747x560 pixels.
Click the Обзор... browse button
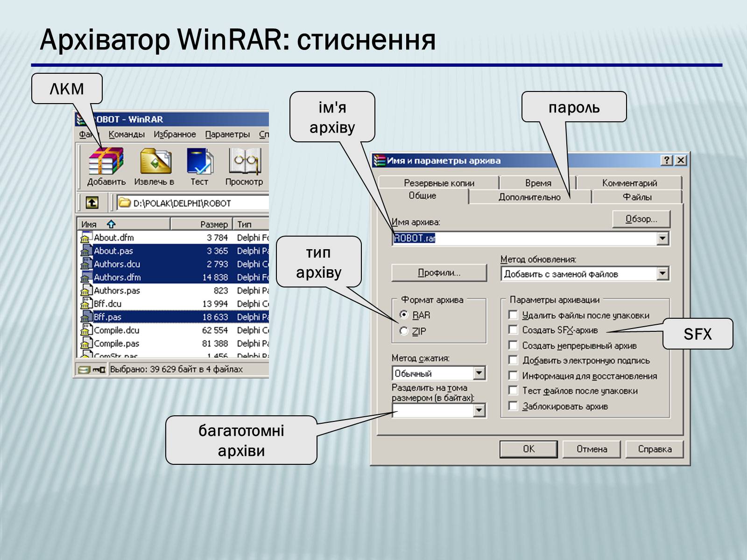(x=641, y=219)
